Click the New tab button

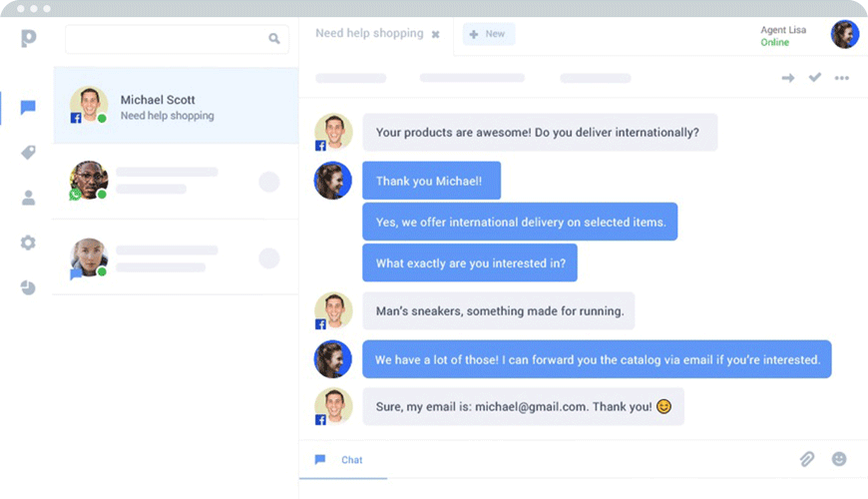click(487, 34)
